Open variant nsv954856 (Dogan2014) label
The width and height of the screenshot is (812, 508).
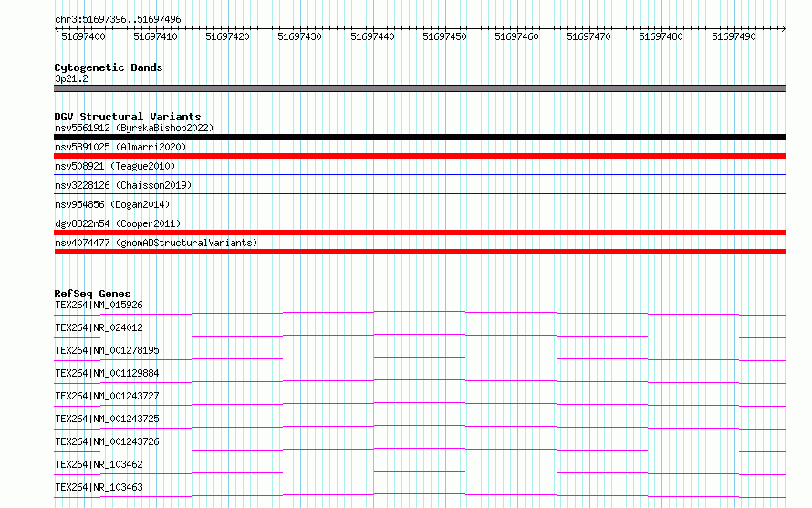click(x=112, y=204)
